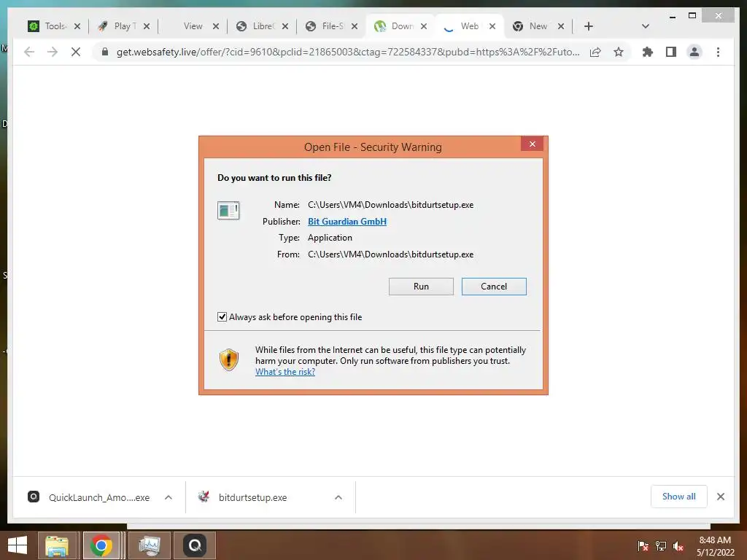The image size is (747, 560).
Task: Stop loading the page
Action: pyautogui.click(x=76, y=52)
